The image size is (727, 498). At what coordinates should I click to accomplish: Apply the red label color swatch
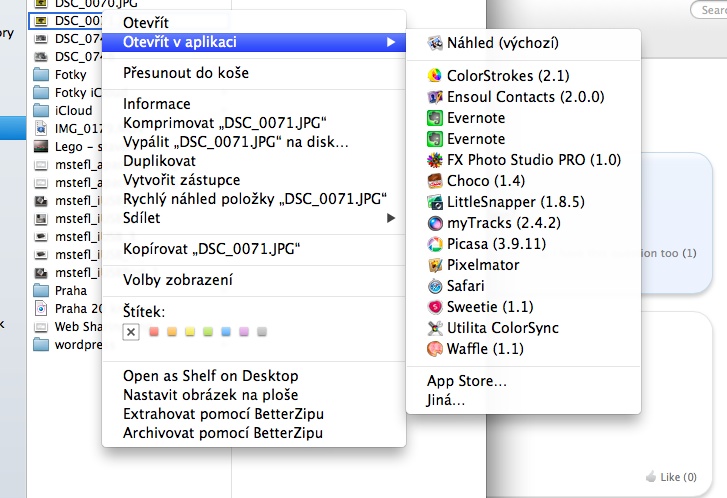click(x=153, y=332)
